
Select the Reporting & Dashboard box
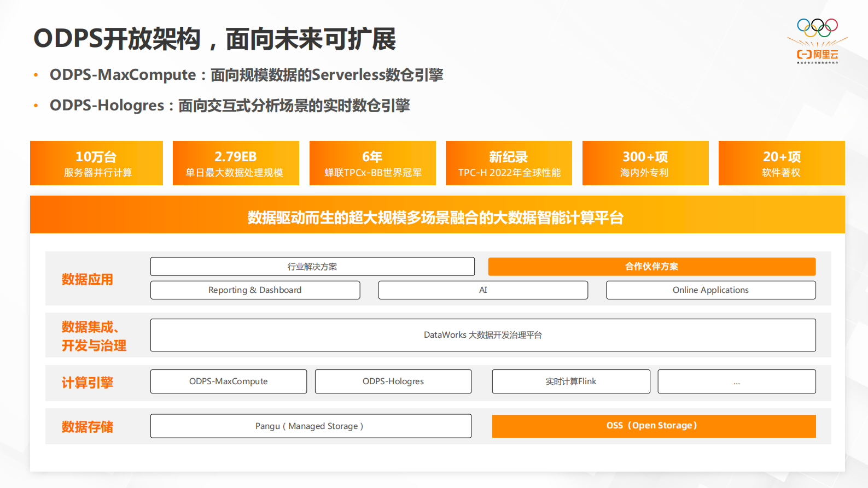255,290
